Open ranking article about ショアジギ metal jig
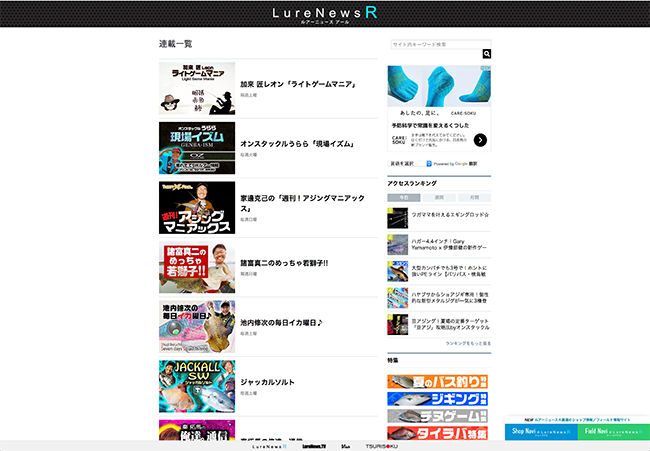Screen dimensions: 650x451 [450, 297]
